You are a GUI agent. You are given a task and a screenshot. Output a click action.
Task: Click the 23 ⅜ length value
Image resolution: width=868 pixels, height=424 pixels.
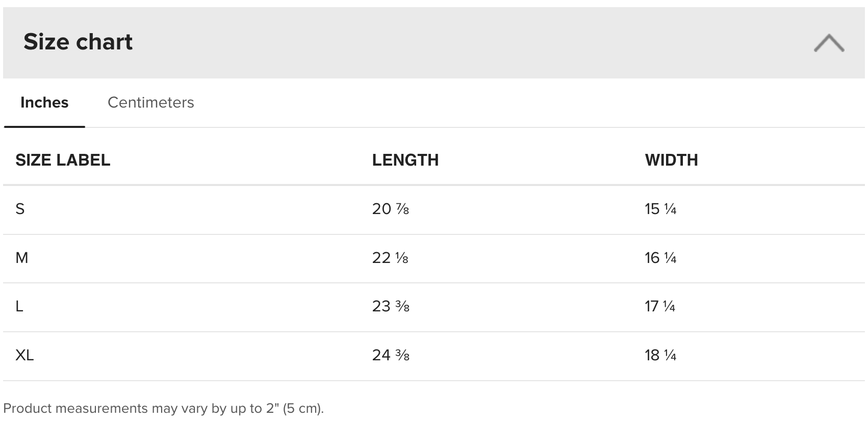coord(391,306)
